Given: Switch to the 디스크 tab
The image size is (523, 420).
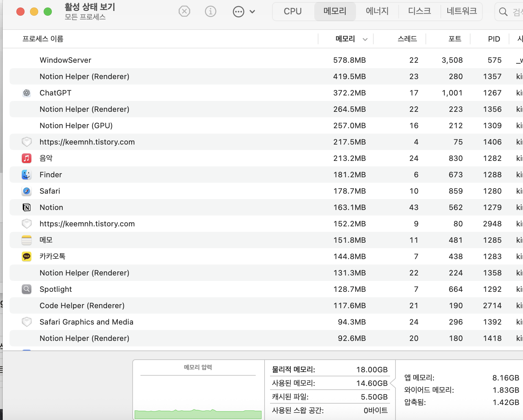Looking at the screenshot, I should tap(419, 11).
